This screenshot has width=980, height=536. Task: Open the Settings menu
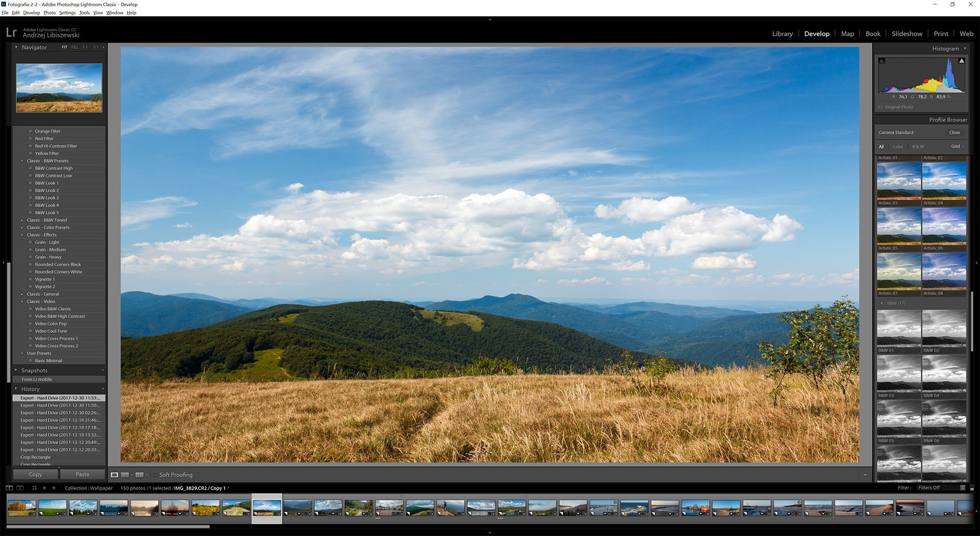click(67, 13)
